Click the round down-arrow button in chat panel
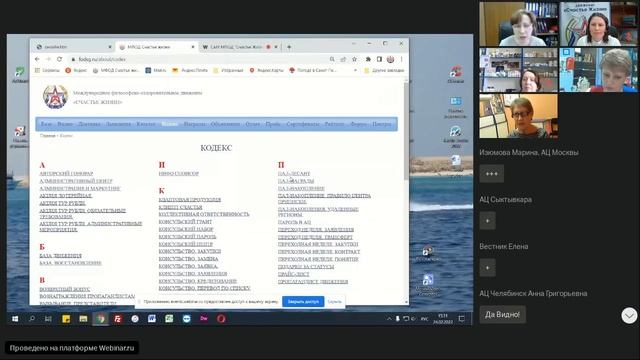Screen dimensions: 640x360 (629, 316)
